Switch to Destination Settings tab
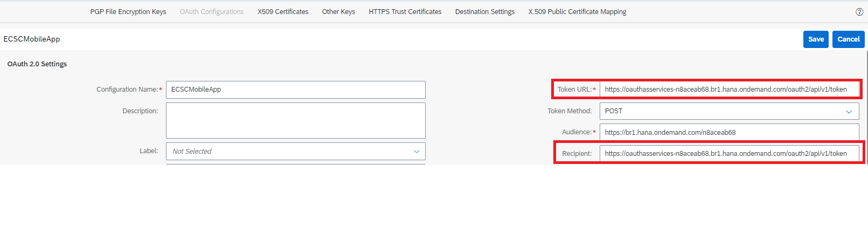Image resolution: width=868 pixels, height=226 pixels. (x=485, y=11)
